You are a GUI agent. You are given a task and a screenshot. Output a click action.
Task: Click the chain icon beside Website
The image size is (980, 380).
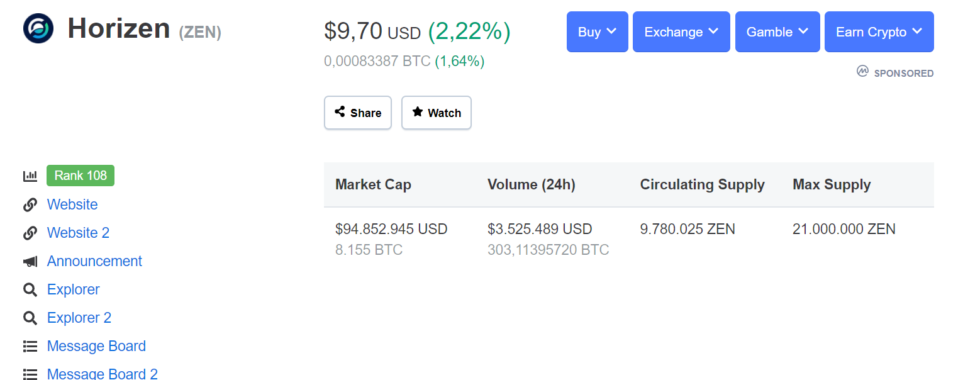[30, 205]
